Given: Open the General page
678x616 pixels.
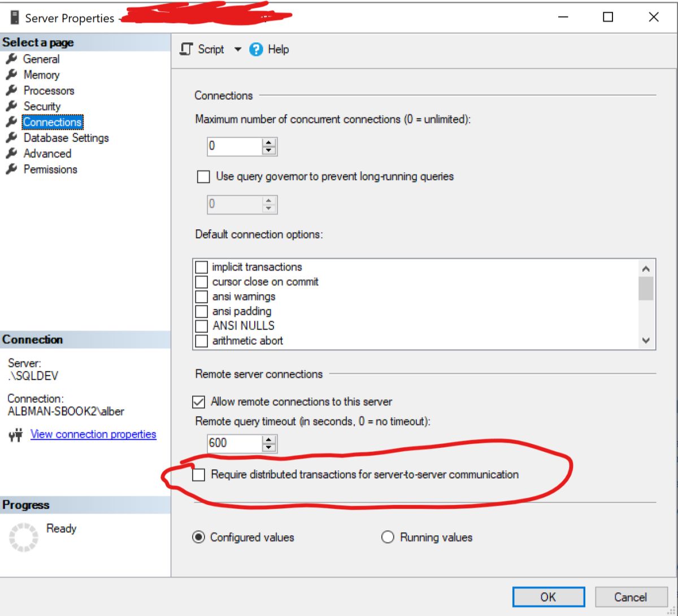Looking at the screenshot, I should (41, 59).
